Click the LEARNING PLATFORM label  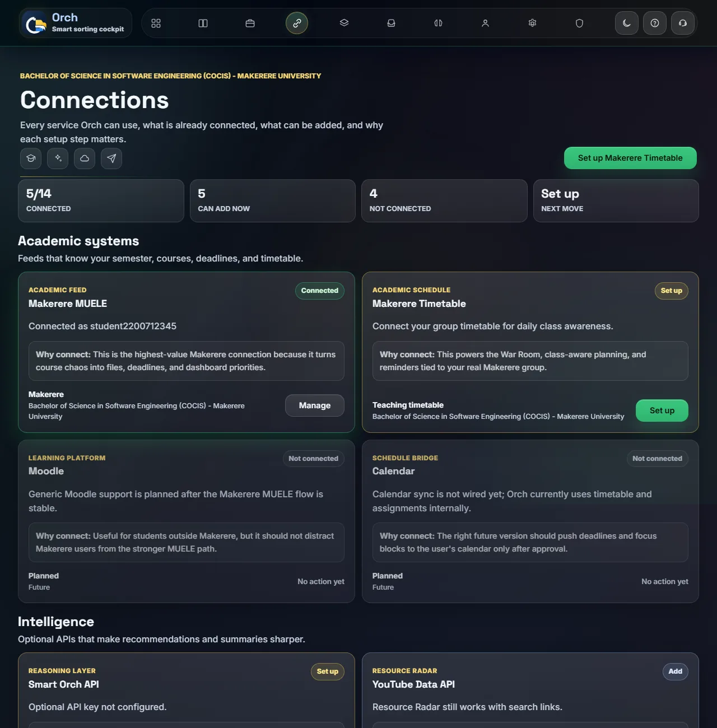[x=67, y=458]
